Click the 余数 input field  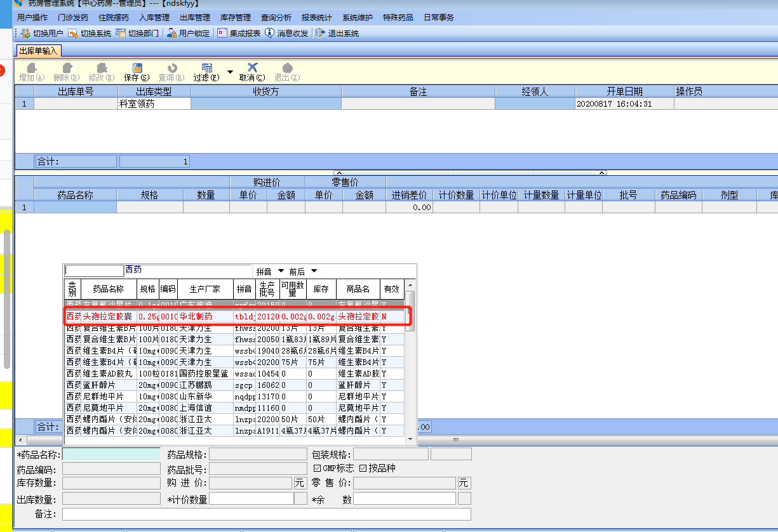(x=404, y=499)
